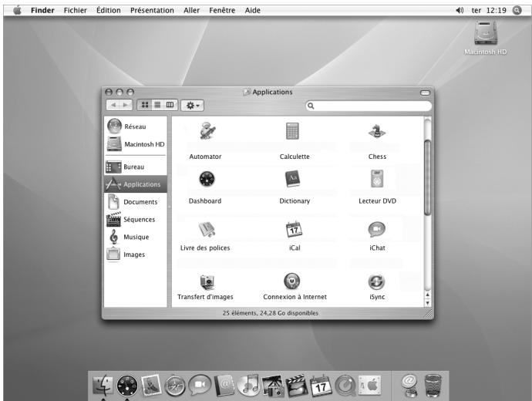The width and height of the screenshot is (532, 401).
Task: Open the Fichier menu
Action: tap(75, 10)
